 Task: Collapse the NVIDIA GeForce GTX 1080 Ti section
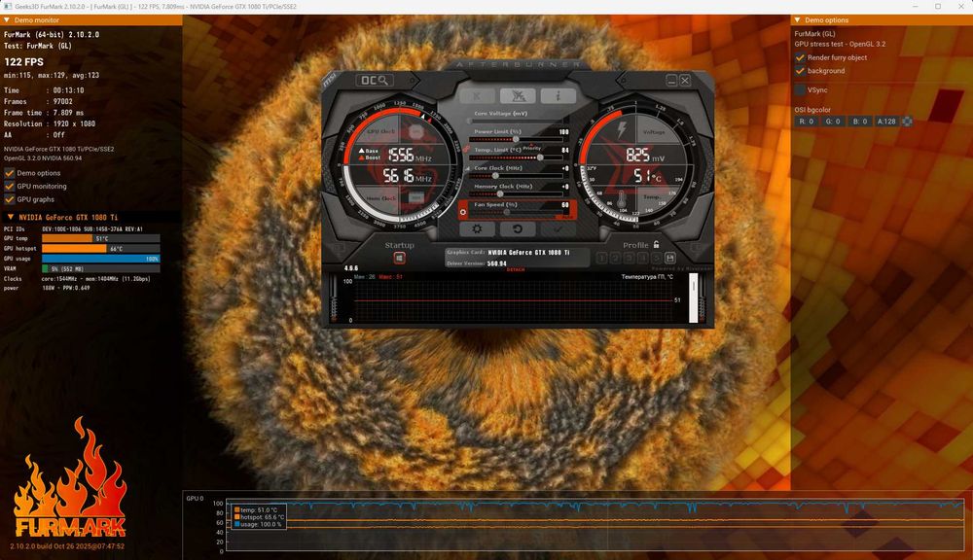[11, 217]
